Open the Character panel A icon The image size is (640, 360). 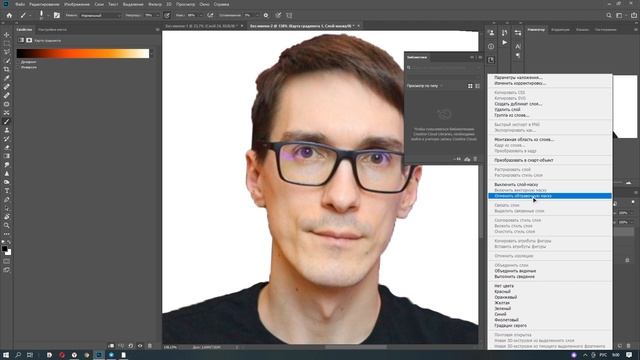point(518,47)
